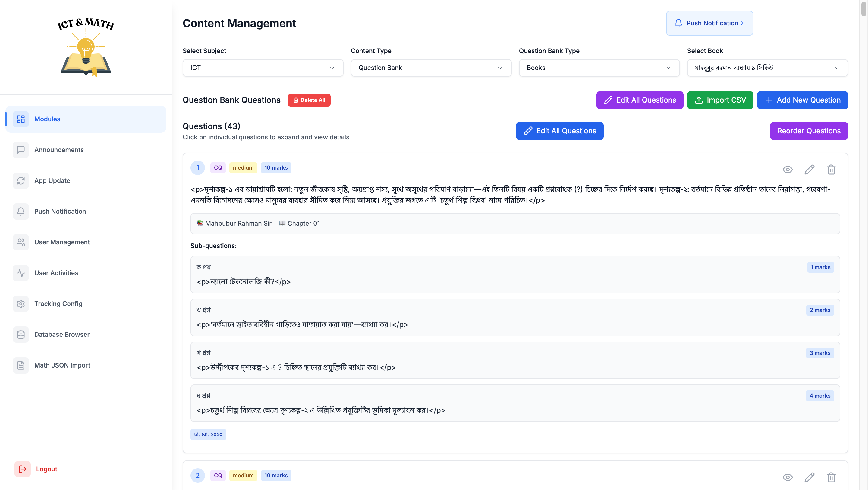Click the Tracking Config gear icon

[x=21, y=304]
